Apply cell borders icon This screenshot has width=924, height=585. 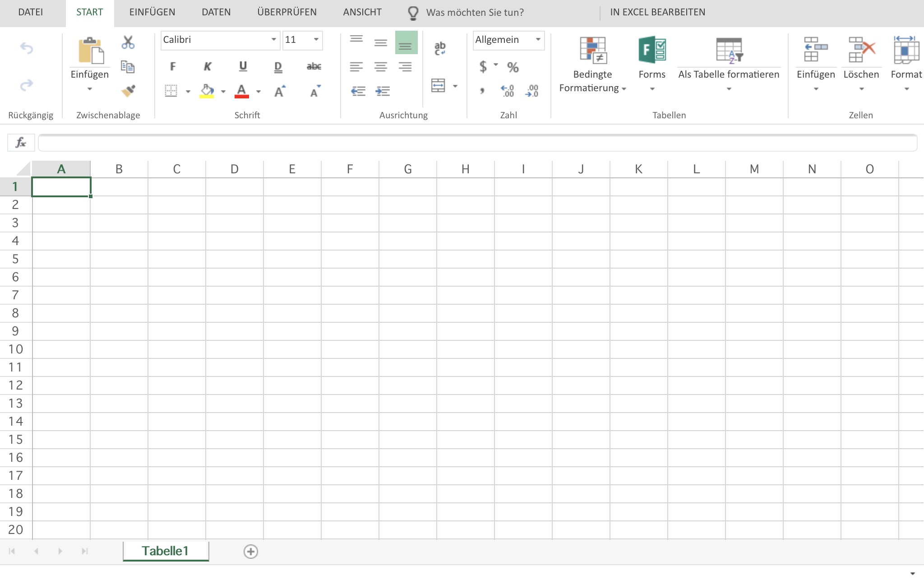click(171, 91)
